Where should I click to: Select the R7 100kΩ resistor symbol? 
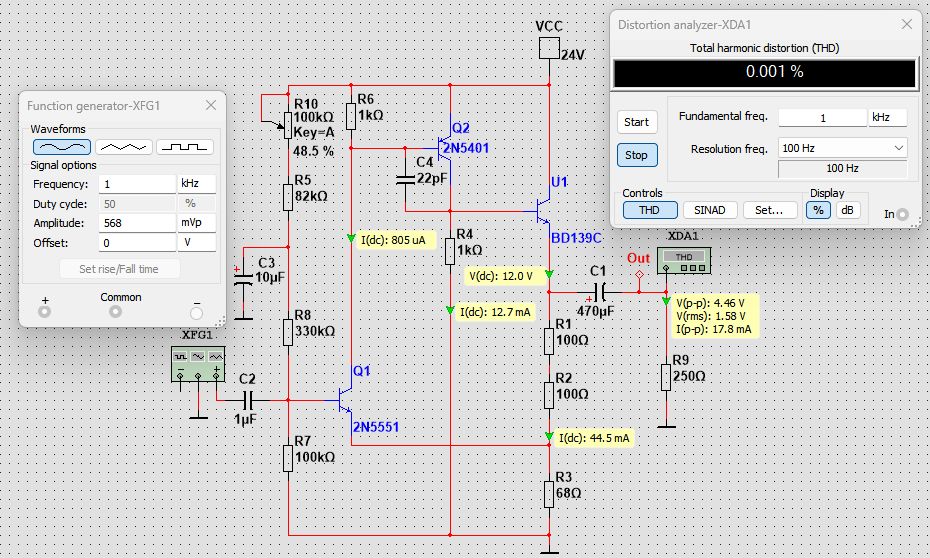288,458
